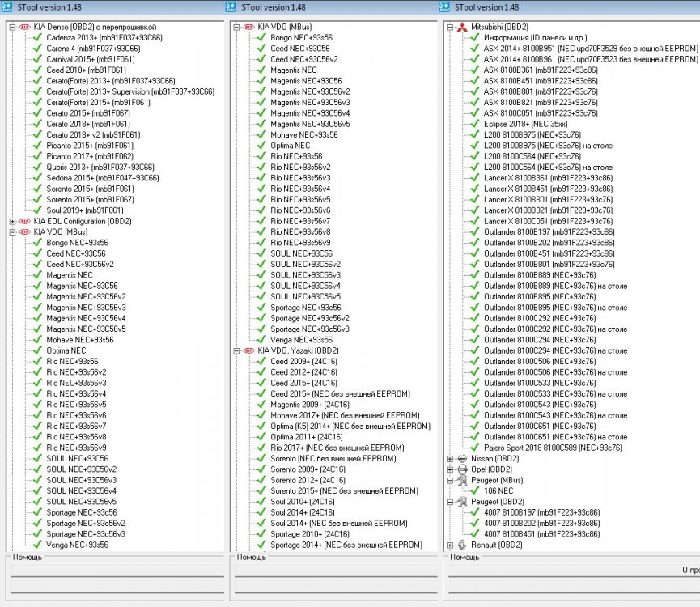Collapse KIA VDO (MBus) in the middle window
Viewport: 700px width, 607px height.
[236, 28]
